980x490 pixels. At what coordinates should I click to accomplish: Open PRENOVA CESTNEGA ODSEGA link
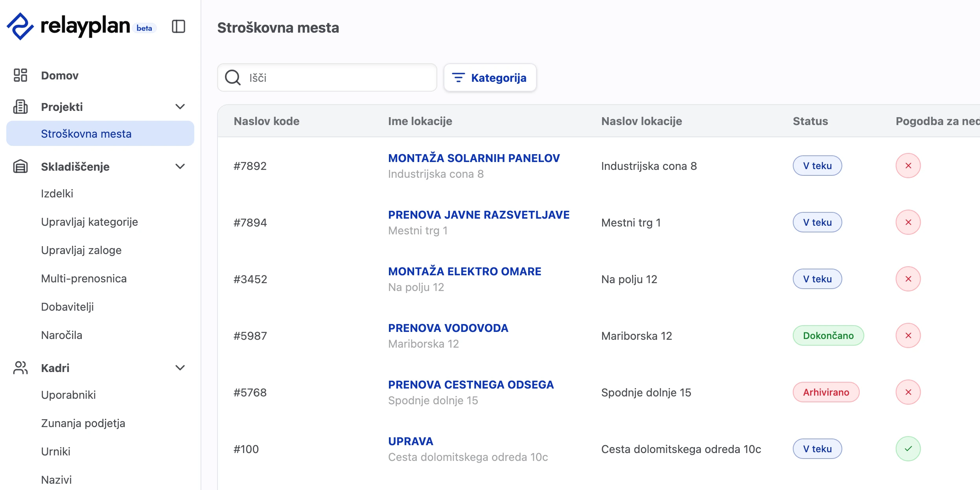pos(471,385)
